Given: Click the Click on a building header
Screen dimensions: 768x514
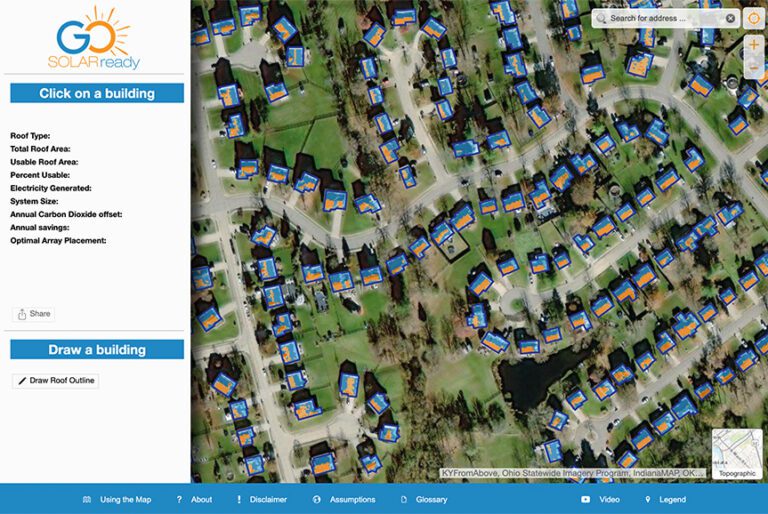Looking at the screenshot, I should coord(97,94).
